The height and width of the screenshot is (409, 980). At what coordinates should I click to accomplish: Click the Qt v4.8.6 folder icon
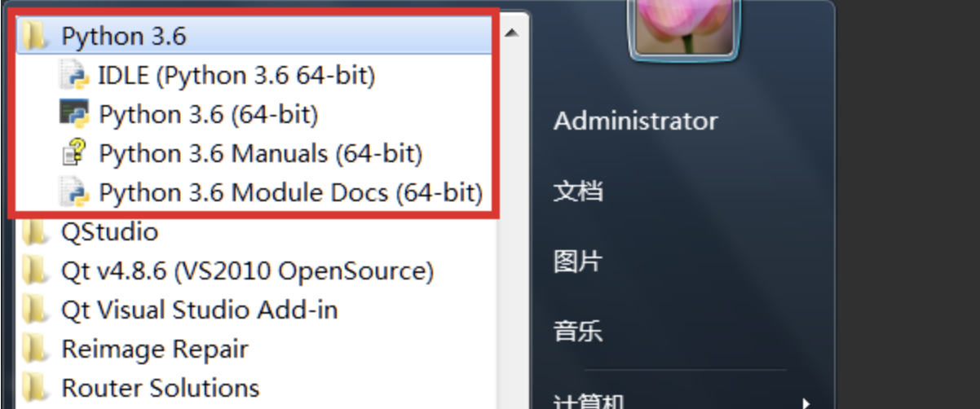(x=35, y=270)
